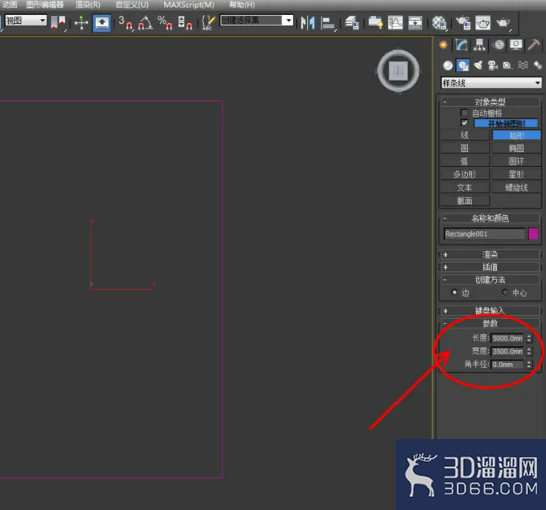Click the 多边形 shape button

pyautogui.click(x=465, y=174)
